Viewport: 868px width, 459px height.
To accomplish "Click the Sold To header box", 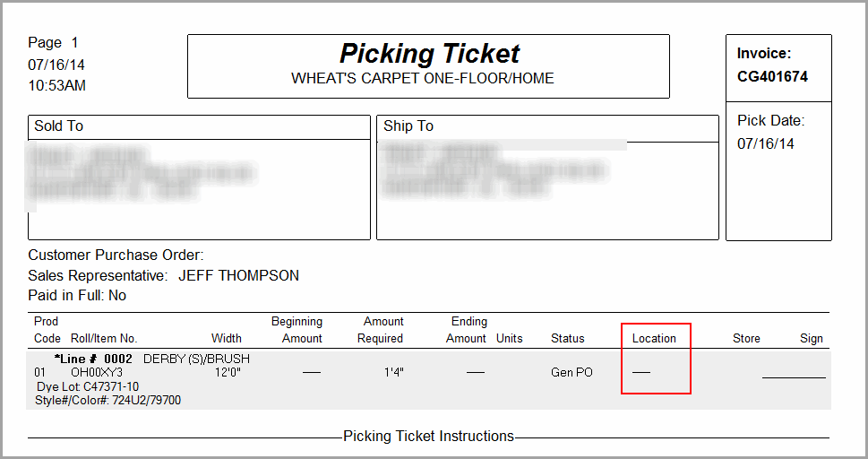I will (199, 127).
